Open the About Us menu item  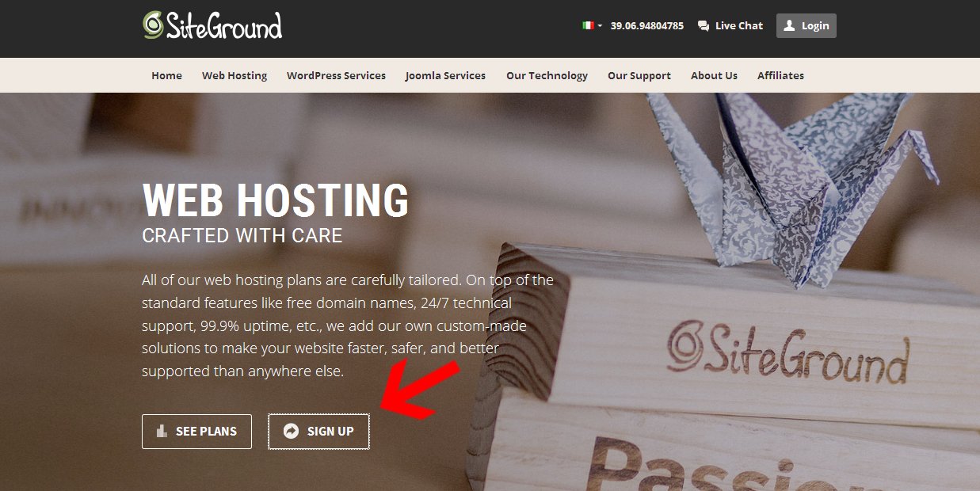click(x=714, y=75)
